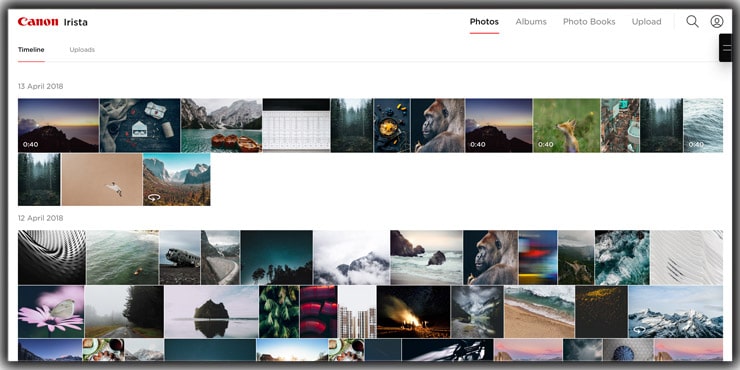Open the foggy road with dark trees photo
The image size is (740, 370).
(x=124, y=311)
